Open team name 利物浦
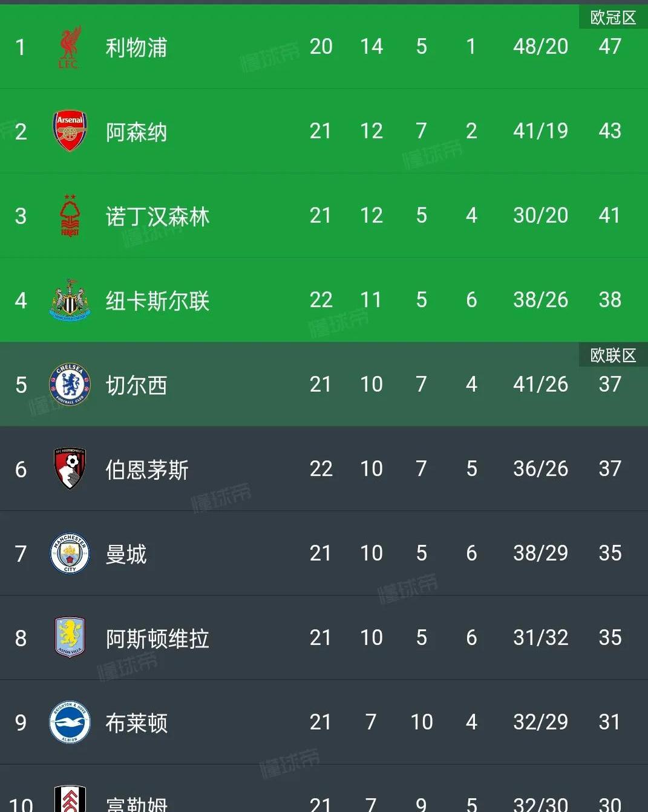 (x=136, y=47)
